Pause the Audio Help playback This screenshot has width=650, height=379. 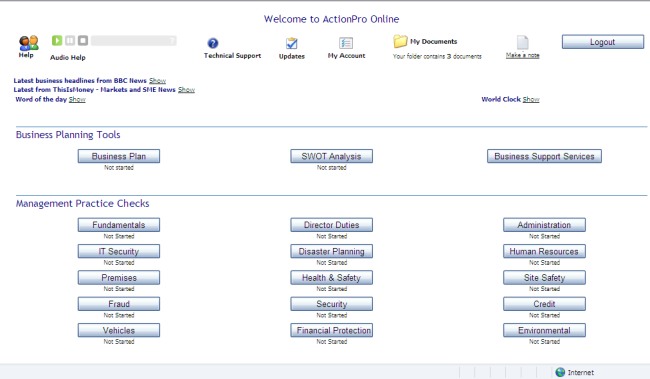[x=70, y=40]
